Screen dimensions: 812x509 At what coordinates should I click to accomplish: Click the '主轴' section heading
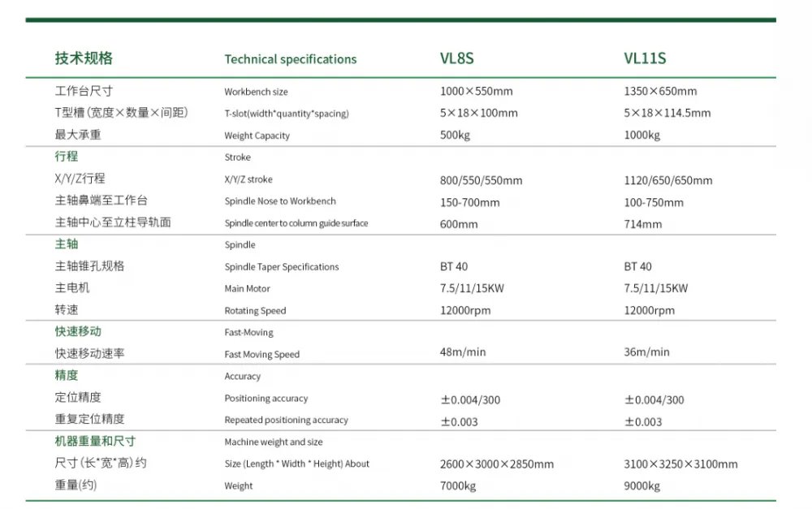pyautogui.click(x=67, y=244)
